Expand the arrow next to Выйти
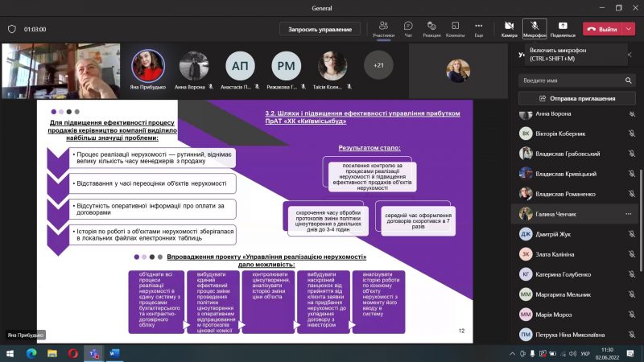This screenshot has height=362, width=644. pyautogui.click(x=628, y=29)
